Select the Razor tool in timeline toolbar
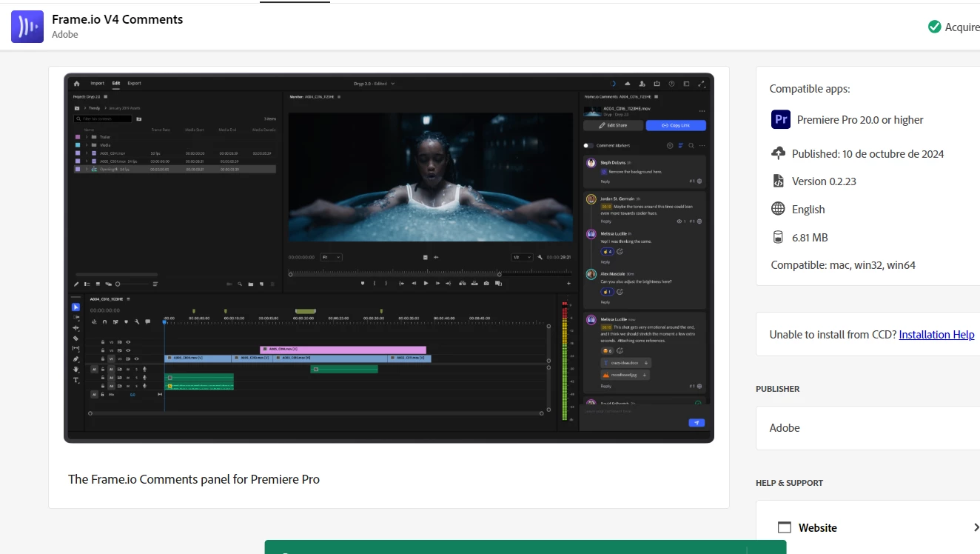Image resolution: width=980 pixels, height=554 pixels. point(75,338)
